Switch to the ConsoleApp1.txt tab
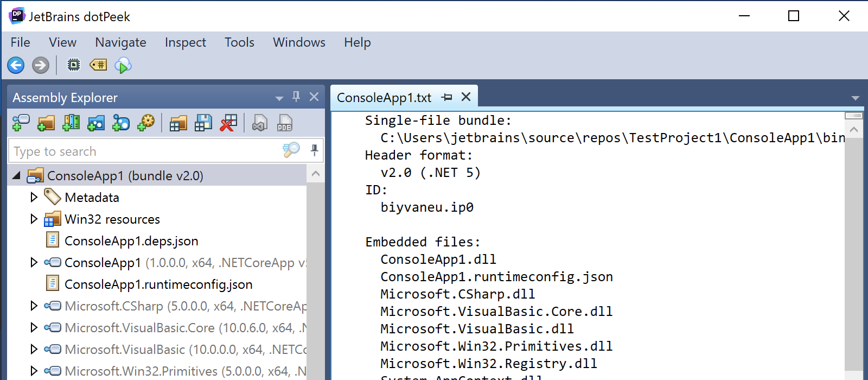This screenshot has width=868, height=380. [x=384, y=98]
